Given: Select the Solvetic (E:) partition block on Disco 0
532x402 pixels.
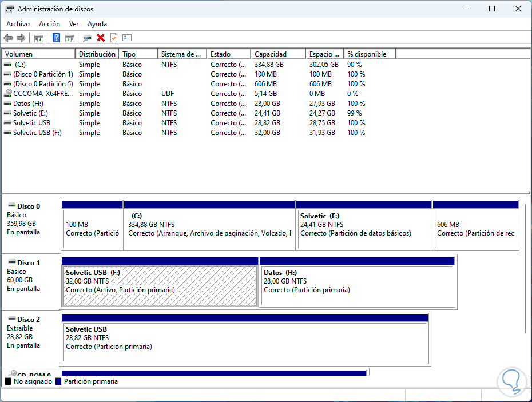Looking at the screenshot, I should click(x=364, y=226).
